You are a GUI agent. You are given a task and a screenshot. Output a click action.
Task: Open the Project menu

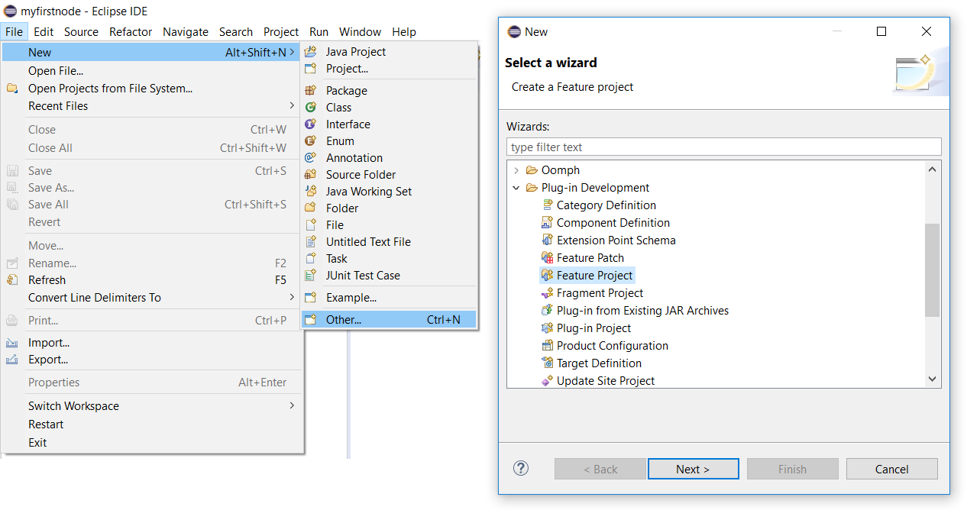coord(281,32)
